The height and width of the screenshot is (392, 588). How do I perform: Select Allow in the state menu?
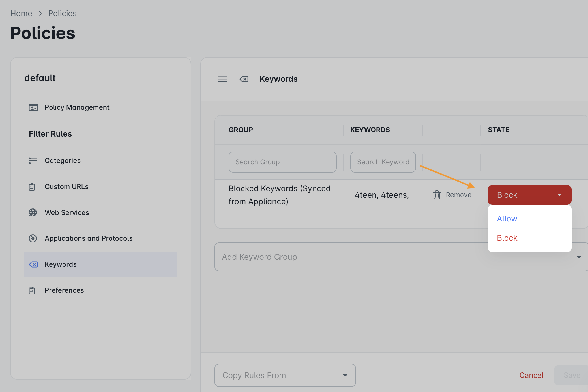[x=507, y=219]
